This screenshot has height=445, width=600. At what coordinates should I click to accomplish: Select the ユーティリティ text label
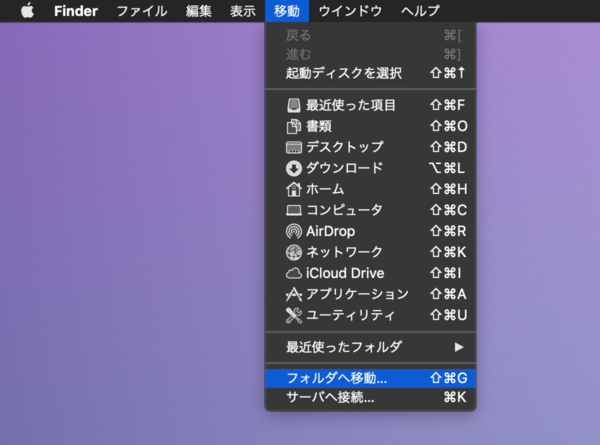pos(351,315)
